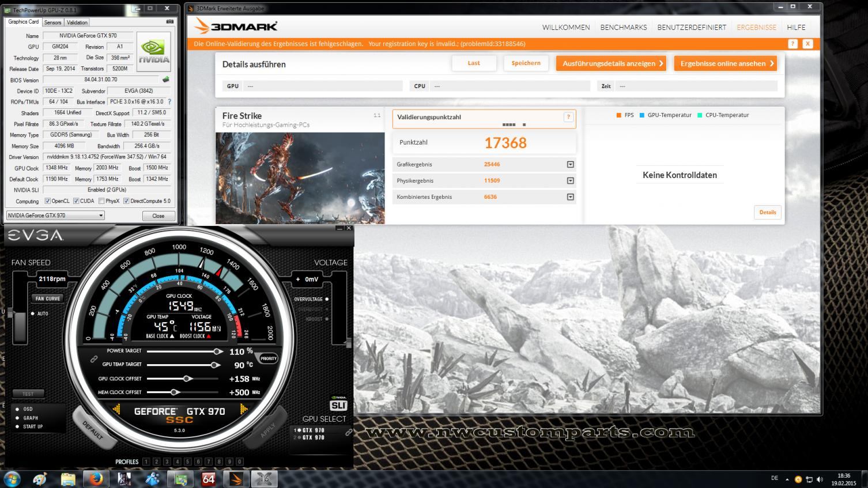
Task: Click Ausführungsdetails anzeigen button
Action: click(x=611, y=63)
